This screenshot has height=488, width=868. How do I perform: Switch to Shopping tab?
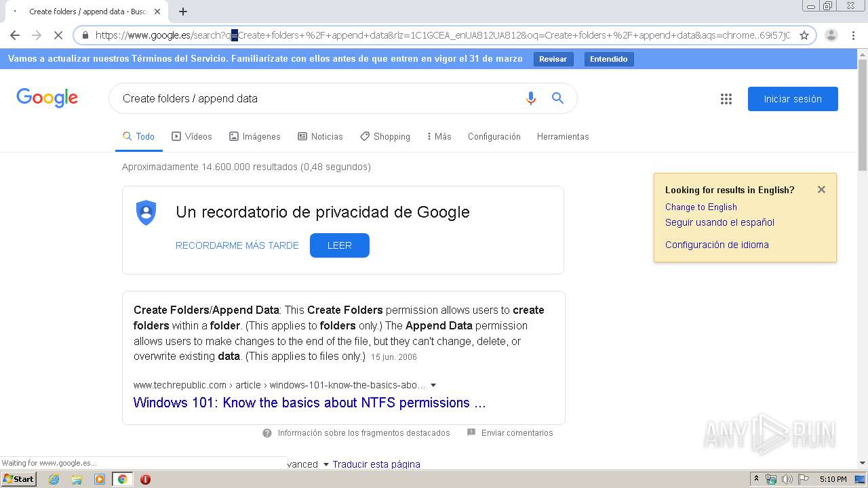pos(385,136)
